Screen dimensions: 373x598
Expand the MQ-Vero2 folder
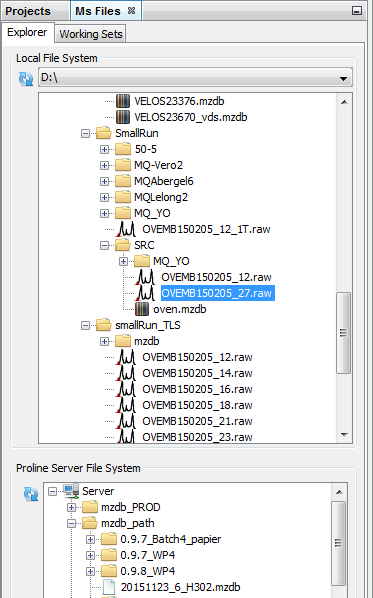point(104,166)
